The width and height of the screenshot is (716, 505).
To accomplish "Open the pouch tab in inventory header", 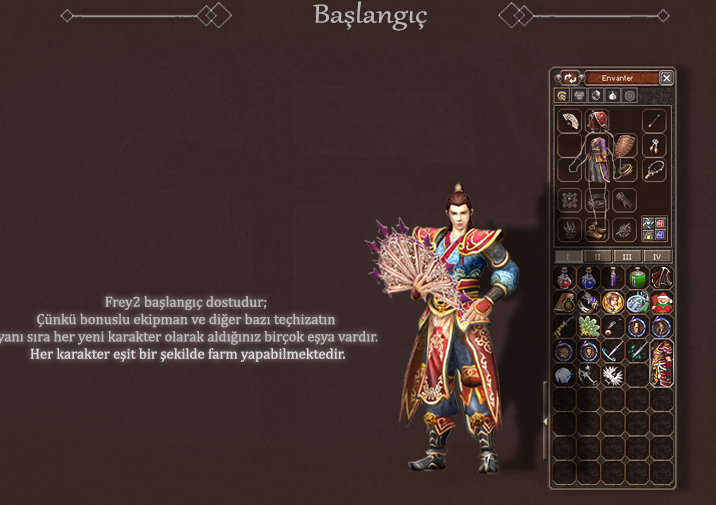I will (x=613, y=95).
